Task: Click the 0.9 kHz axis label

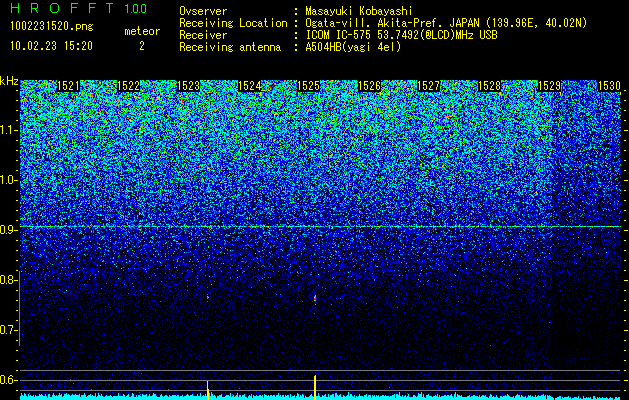Action: tap(9, 230)
